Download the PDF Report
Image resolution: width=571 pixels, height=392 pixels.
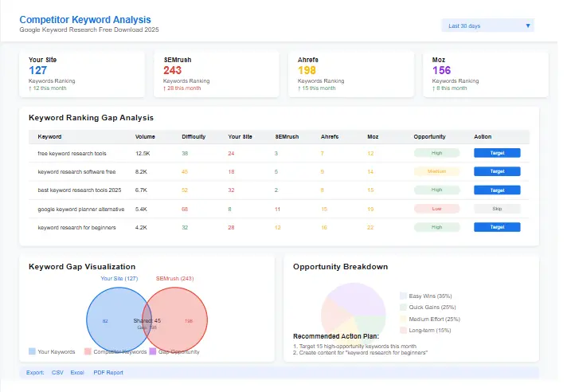pyautogui.click(x=108, y=372)
